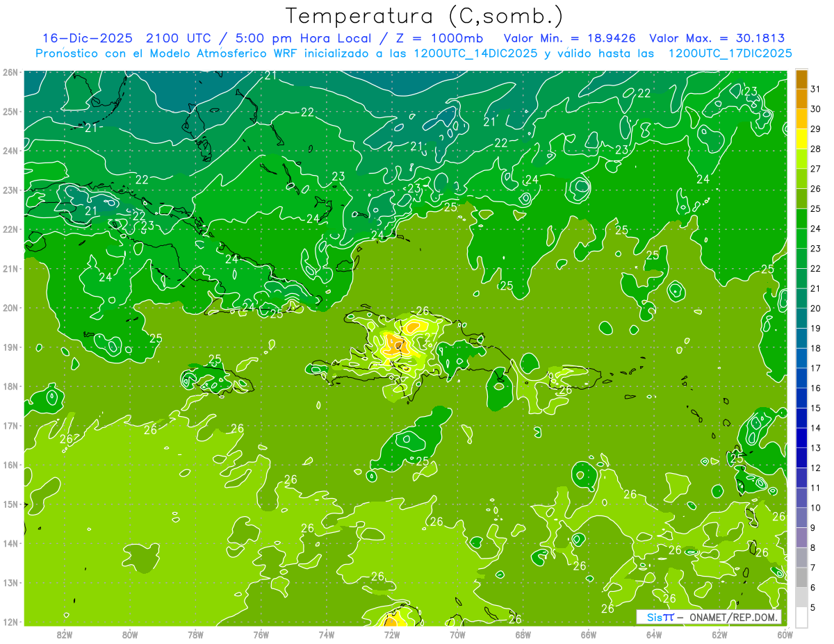Image resolution: width=834 pixels, height=644 pixels.
Task: Click the "18N" latitude axis label
Action: pos(10,386)
